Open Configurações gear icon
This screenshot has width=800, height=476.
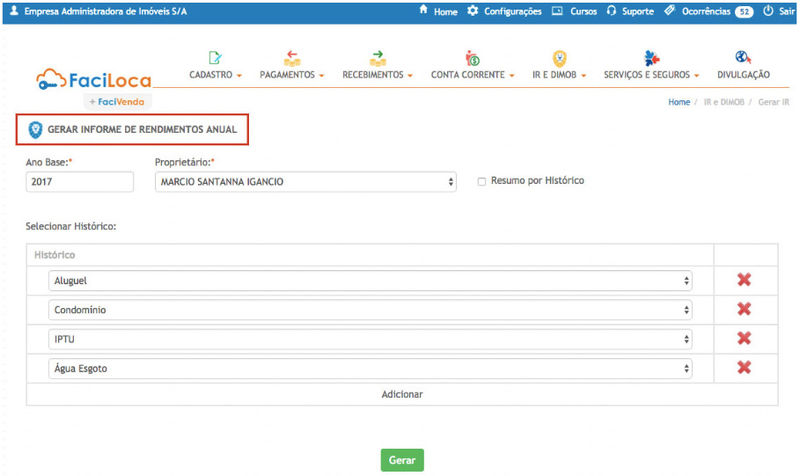click(x=473, y=11)
